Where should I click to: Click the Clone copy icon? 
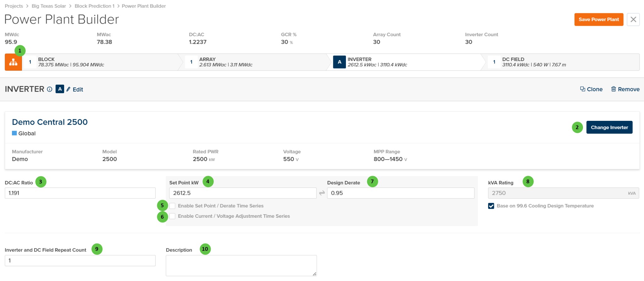point(583,89)
